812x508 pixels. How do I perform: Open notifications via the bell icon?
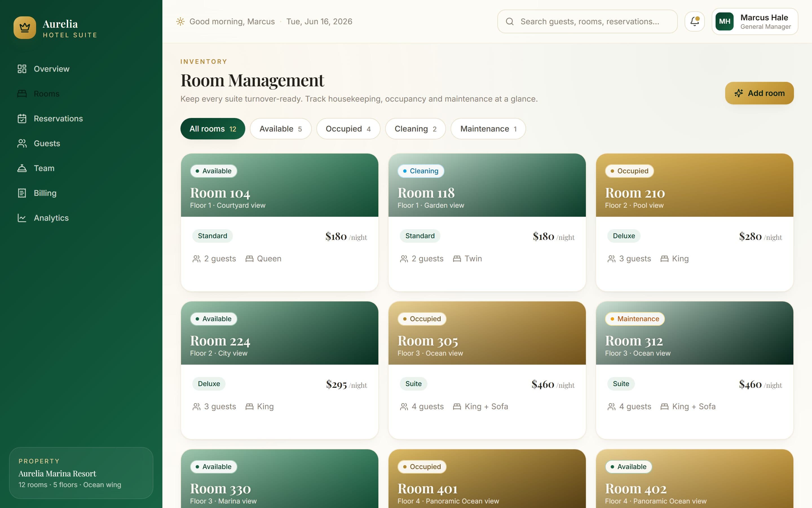coord(694,21)
